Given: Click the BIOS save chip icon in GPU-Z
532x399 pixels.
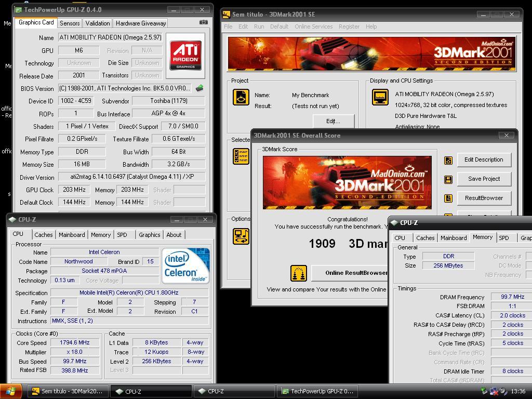Looking at the screenshot, I should [x=200, y=88].
